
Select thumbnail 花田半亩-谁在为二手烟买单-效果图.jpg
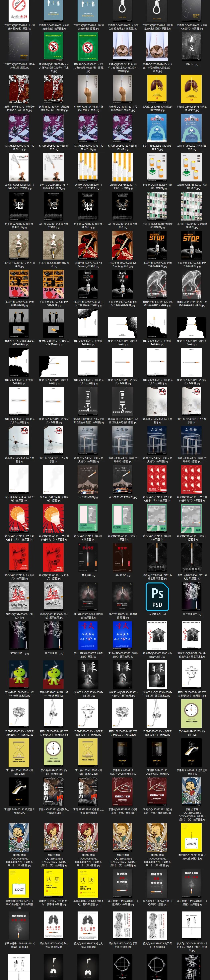[x=88, y=284]
